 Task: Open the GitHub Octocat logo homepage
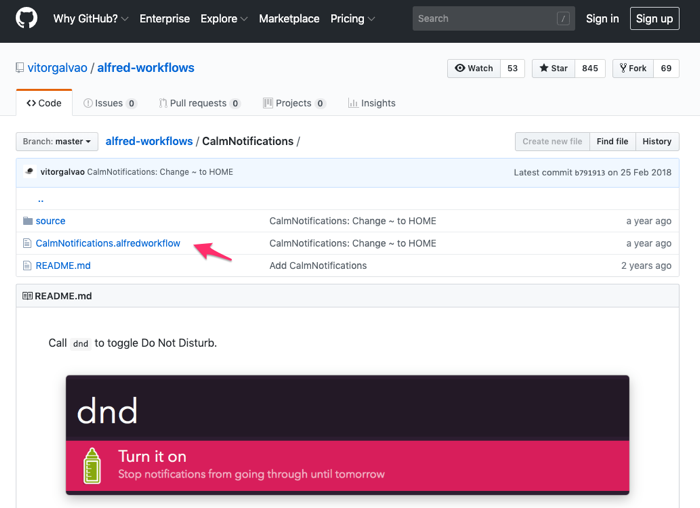[26, 18]
